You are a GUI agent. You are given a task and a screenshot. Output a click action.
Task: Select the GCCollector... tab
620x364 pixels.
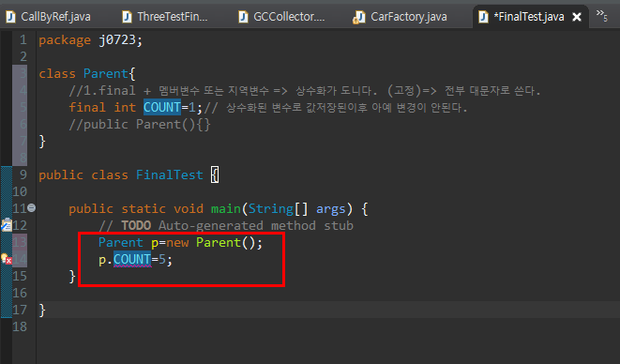(x=282, y=17)
